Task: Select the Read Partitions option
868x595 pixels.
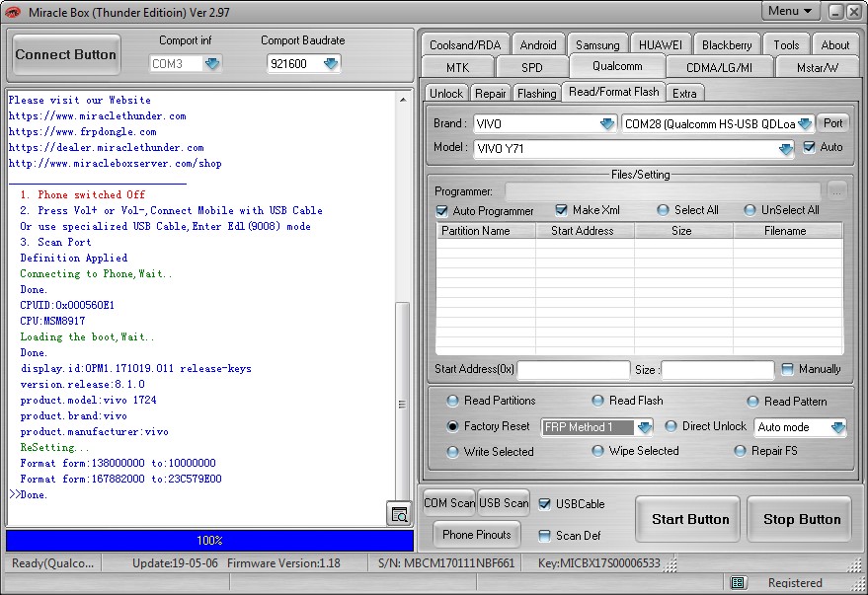Action: coord(453,401)
